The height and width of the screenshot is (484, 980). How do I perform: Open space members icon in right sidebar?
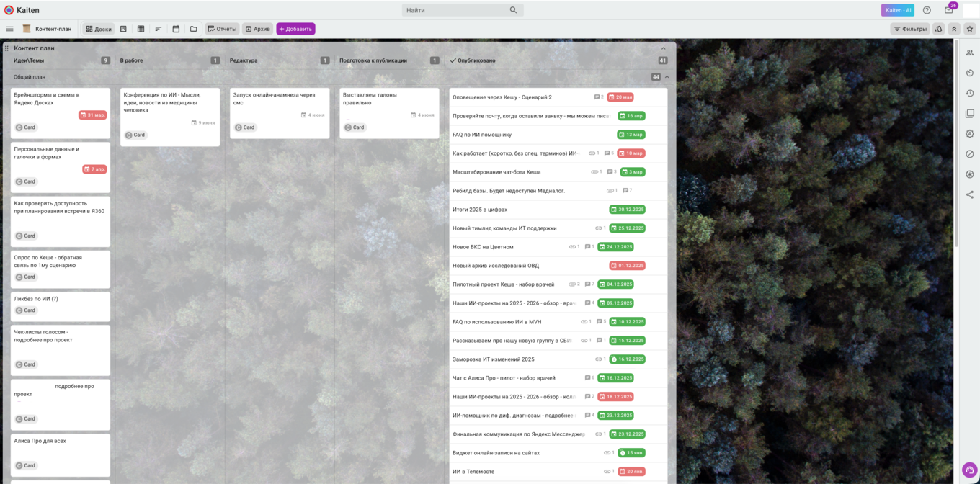pos(970,53)
